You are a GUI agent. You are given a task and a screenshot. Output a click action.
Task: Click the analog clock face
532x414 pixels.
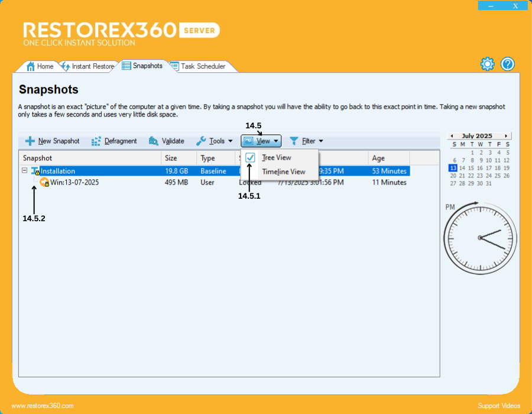480,238
